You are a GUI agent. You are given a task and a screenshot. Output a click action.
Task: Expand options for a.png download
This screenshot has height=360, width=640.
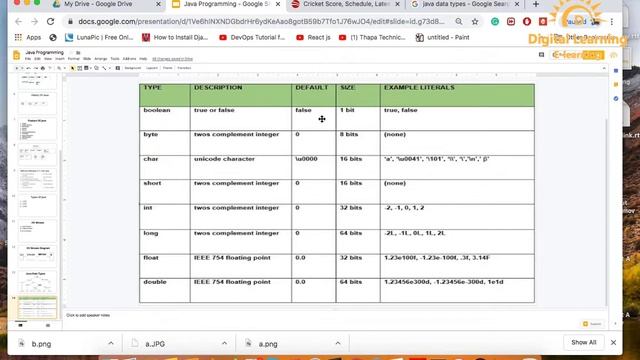click(x=338, y=343)
